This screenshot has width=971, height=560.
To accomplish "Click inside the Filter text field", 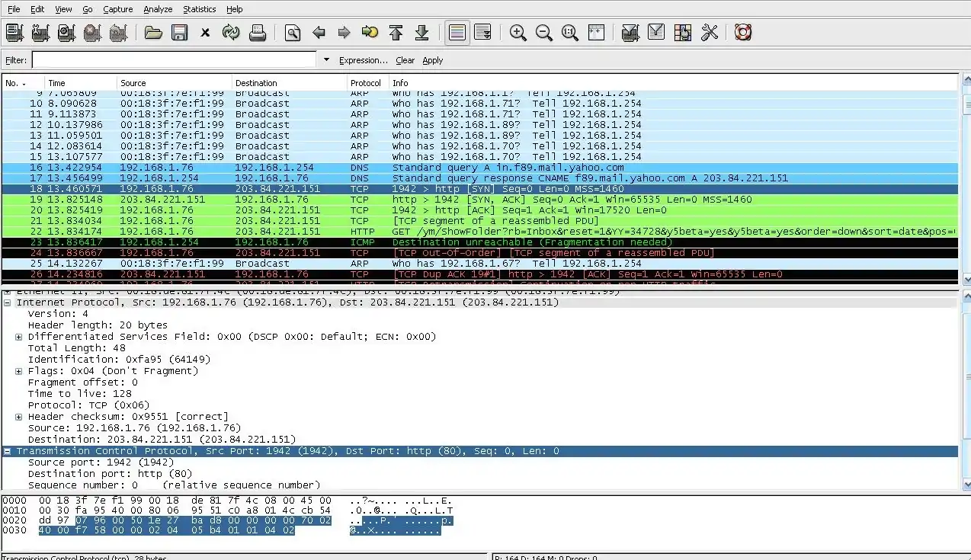I will (174, 60).
